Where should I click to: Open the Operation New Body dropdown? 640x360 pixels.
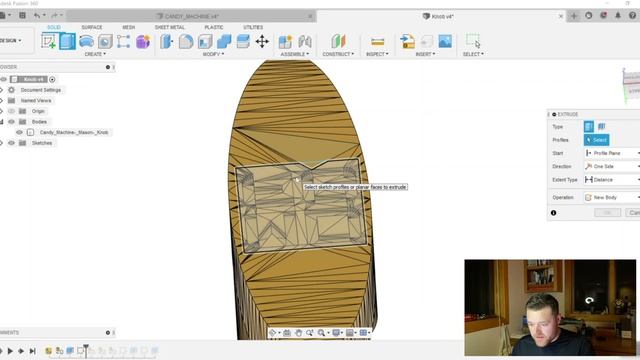(x=612, y=198)
